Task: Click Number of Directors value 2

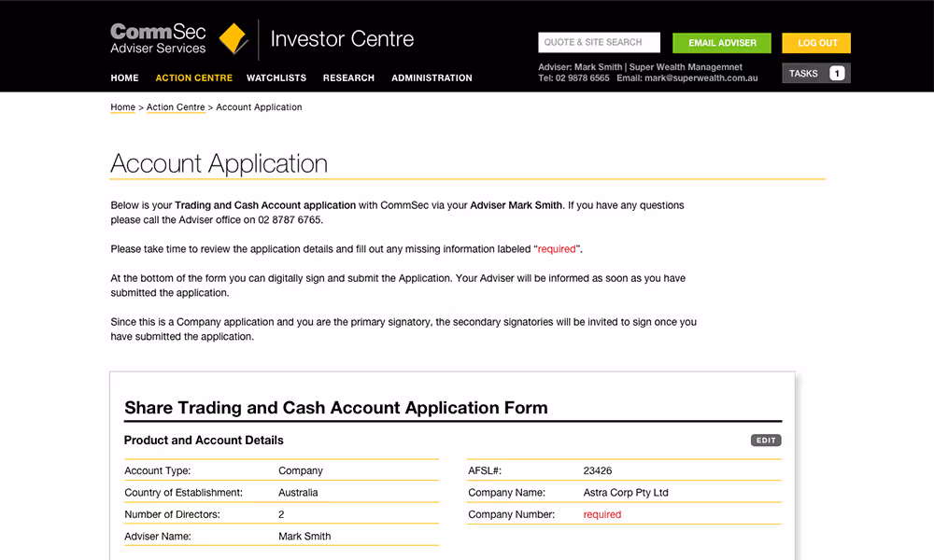Action: pyautogui.click(x=281, y=514)
